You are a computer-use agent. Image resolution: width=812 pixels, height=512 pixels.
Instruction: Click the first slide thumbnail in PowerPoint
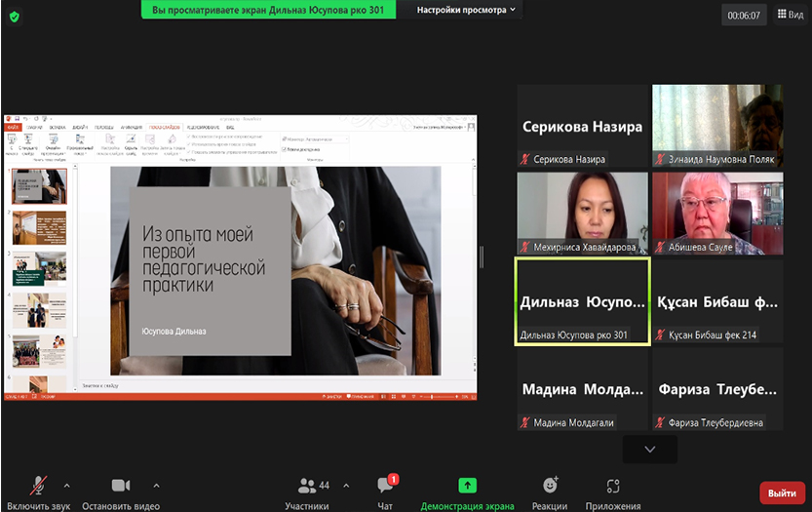click(39, 186)
